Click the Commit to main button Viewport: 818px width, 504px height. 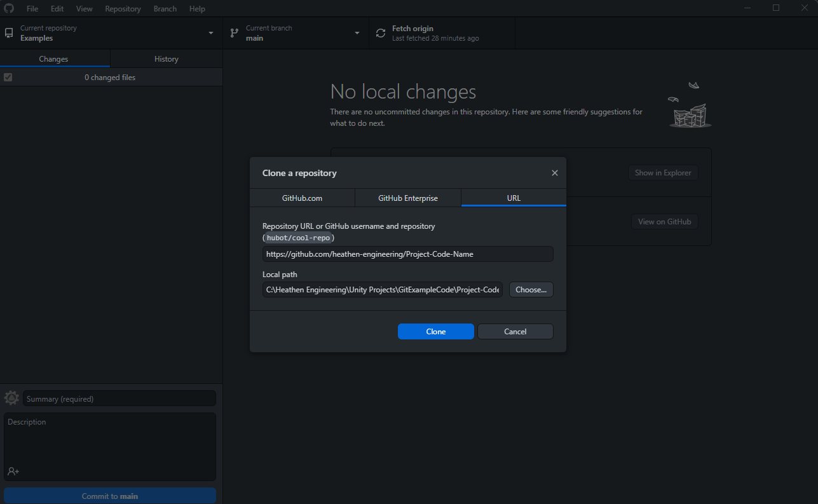pyautogui.click(x=110, y=496)
